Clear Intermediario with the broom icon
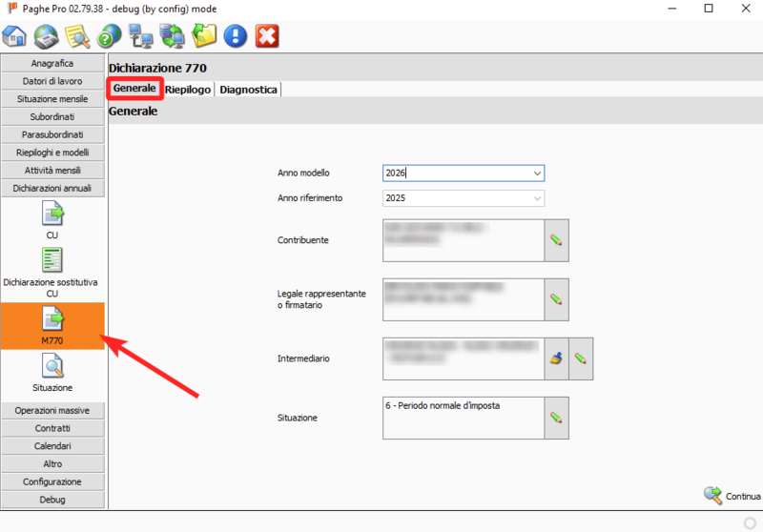763x532 pixels. coord(556,358)
